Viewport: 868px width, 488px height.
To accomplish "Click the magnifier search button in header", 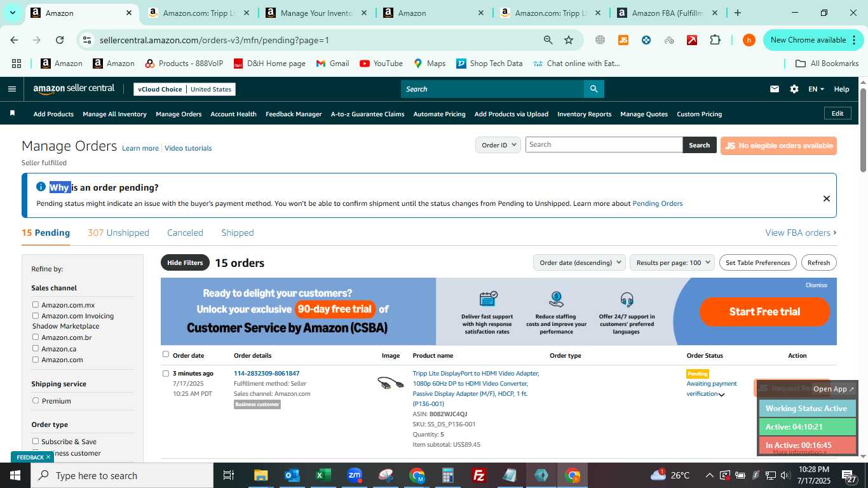I will 593,89.
